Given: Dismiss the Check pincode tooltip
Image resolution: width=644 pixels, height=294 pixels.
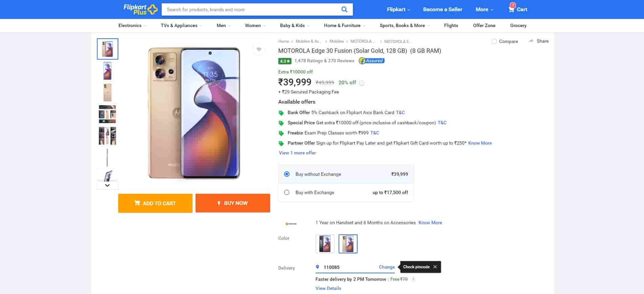Looking at the screenshot, I should (435, 267).
